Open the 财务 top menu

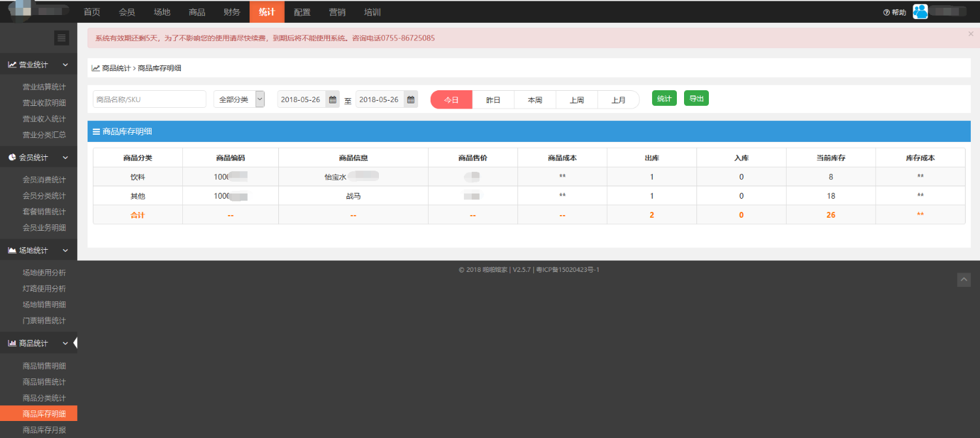pos(232,12)
